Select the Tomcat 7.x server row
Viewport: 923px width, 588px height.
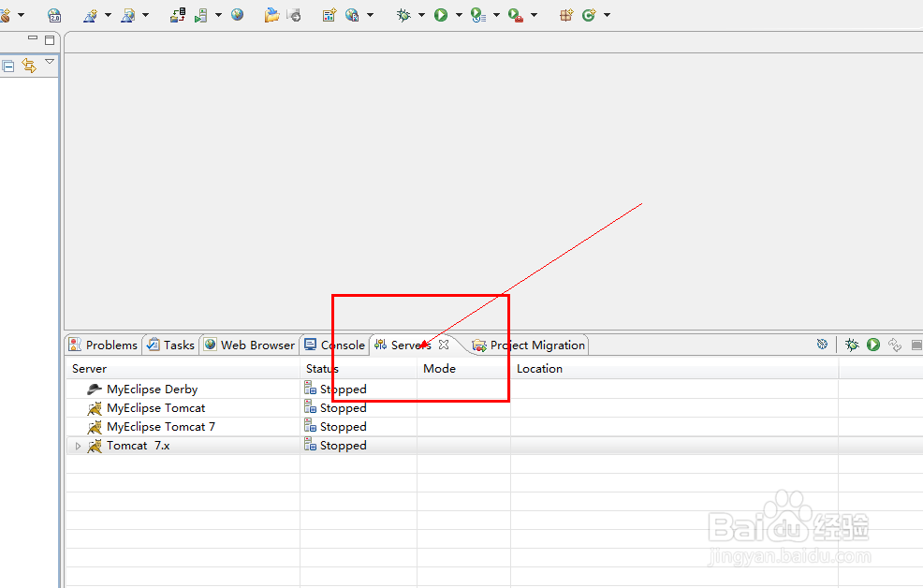[x=493, y=446]
